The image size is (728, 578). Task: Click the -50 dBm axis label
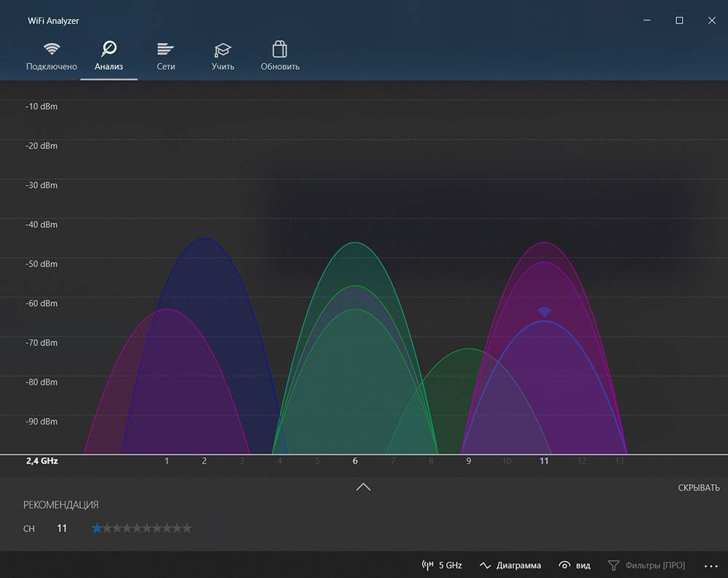click(41, 264)
